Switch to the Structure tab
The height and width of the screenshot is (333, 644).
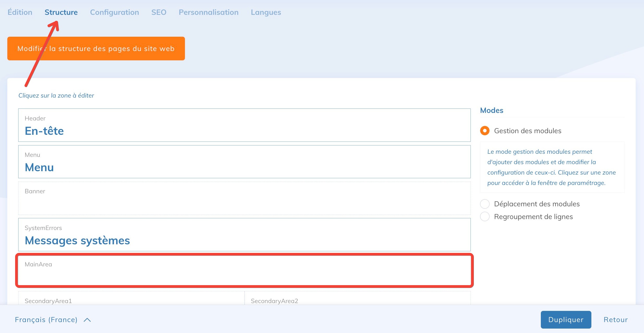61,12
